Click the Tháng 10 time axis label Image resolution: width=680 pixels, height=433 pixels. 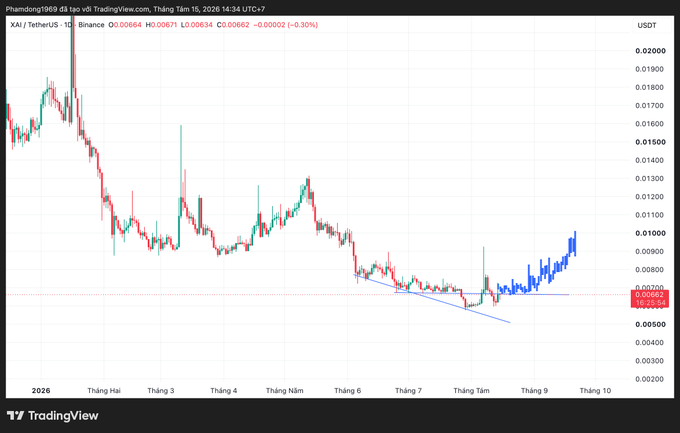[x=595, y=390]
